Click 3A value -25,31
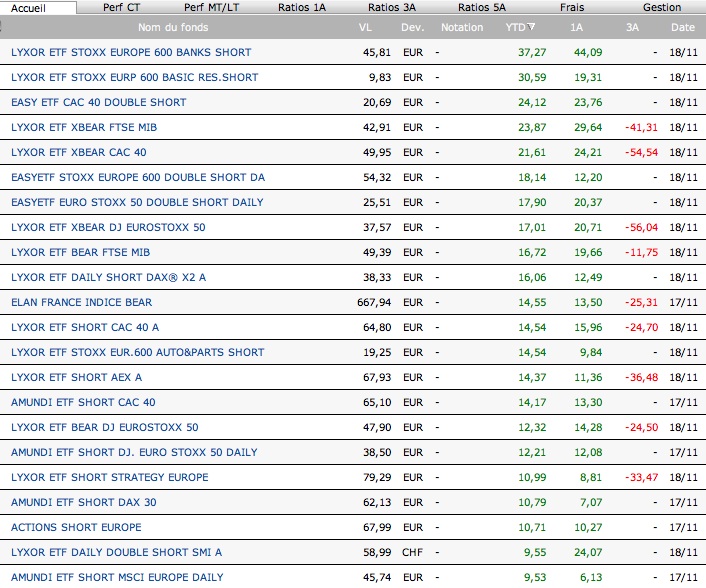The image size is (706, 588). [641, 302]
